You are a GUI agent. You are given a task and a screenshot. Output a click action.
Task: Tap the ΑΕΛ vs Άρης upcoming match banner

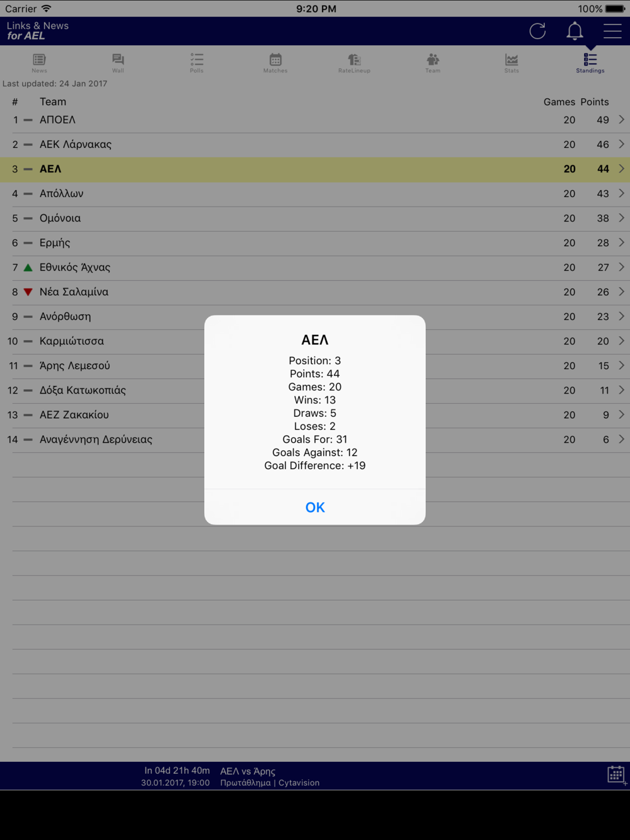(230, 776)
